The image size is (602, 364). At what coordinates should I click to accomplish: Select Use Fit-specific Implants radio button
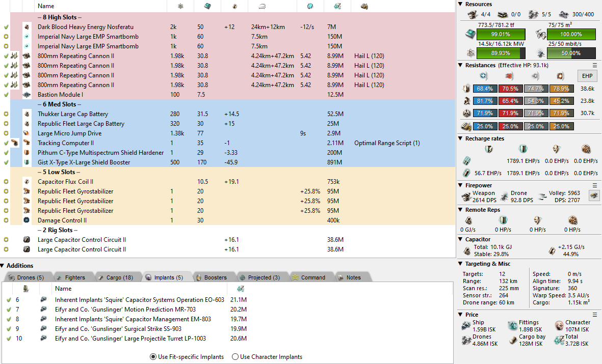click(153, 357)
